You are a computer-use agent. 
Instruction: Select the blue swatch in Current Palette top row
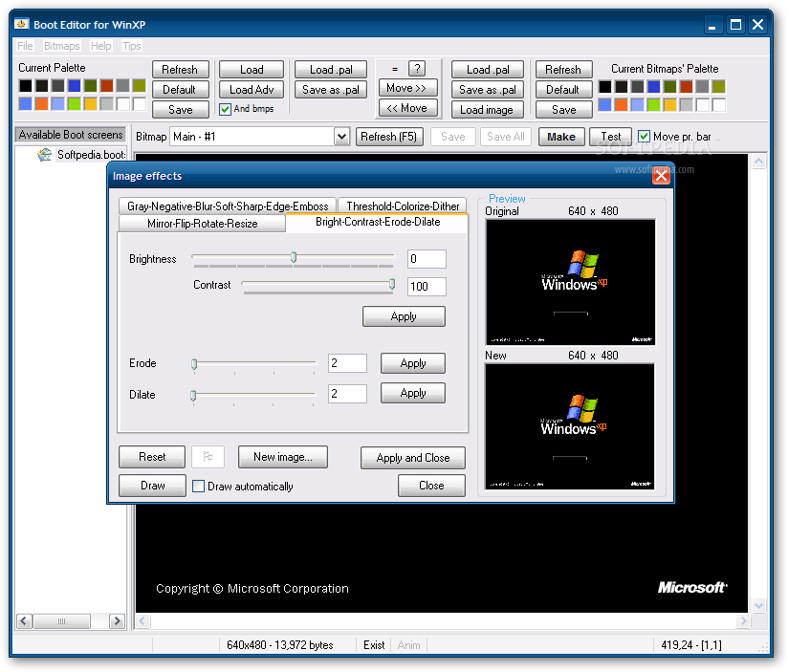(74, 85)
